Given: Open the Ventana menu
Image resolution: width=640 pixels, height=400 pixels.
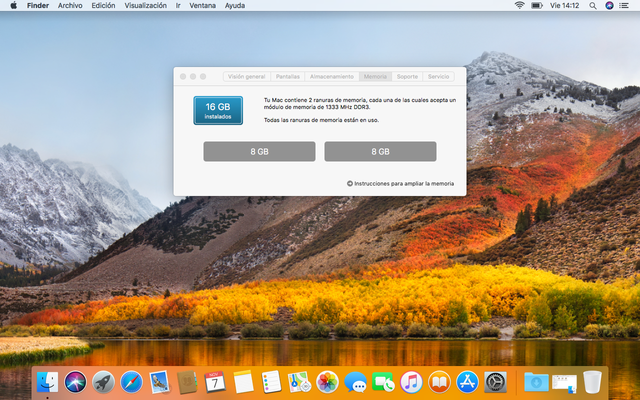Looking at the screenshot, I should click(202, 5).
